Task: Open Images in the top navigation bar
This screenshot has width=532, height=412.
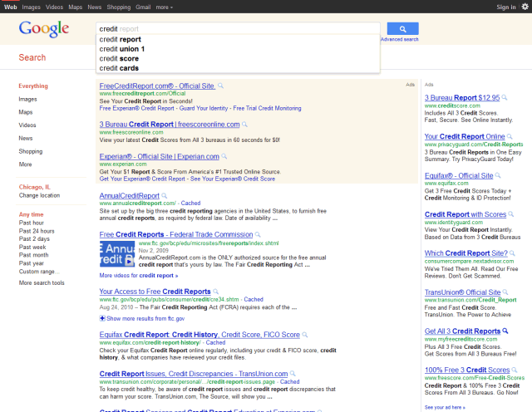Action: (x=31, y=7)
